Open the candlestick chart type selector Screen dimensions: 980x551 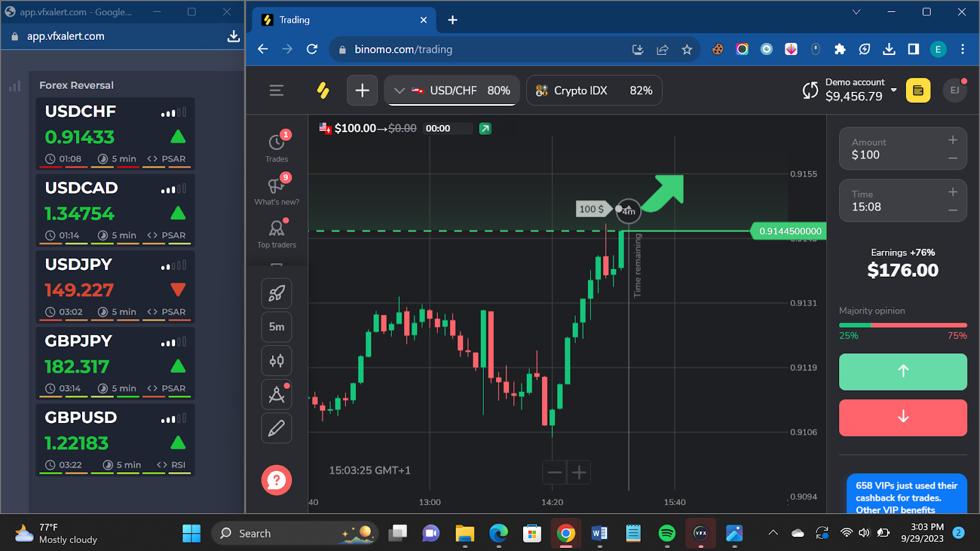(x=277, y=361)
